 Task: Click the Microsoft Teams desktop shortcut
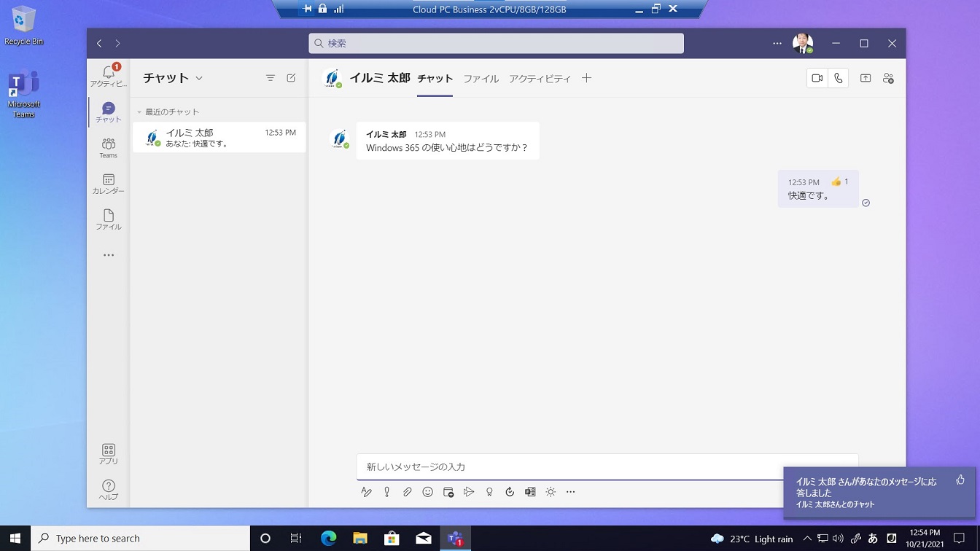[23, 95]
